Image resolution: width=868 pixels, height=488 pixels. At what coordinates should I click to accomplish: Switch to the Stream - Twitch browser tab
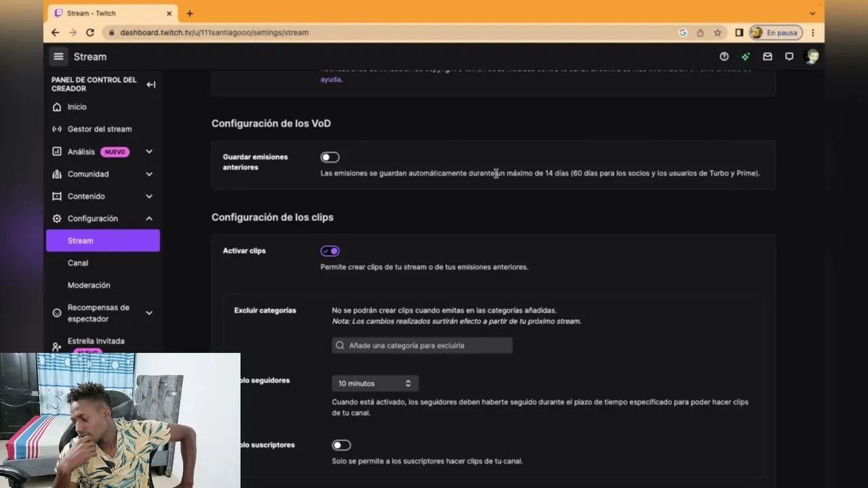[113, 14]
